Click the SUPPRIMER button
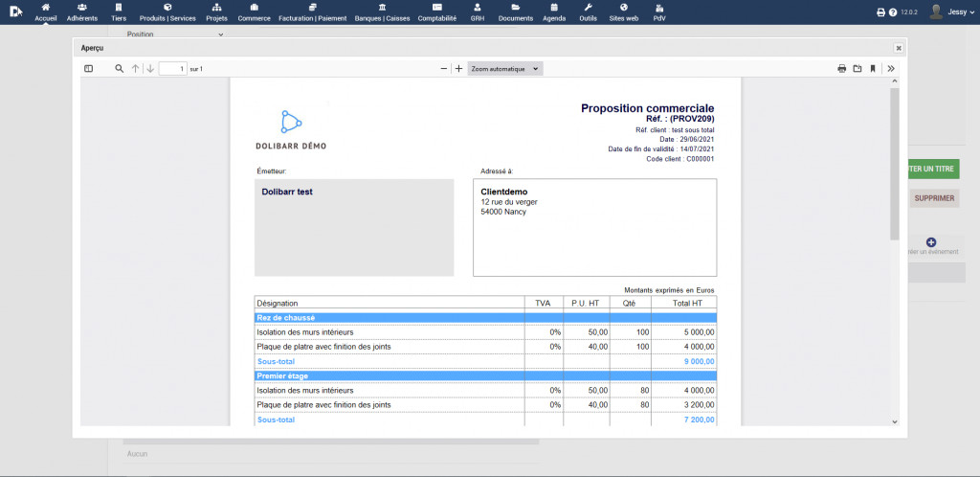Screen dimensions: 980x477 click(x=933, y=198)
